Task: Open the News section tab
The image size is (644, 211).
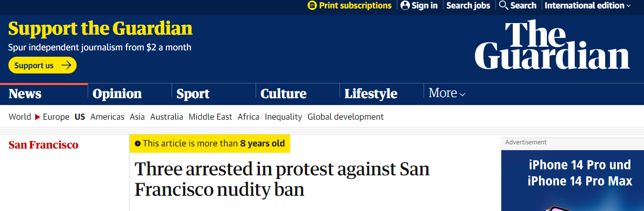Action: tap(25, 94)
